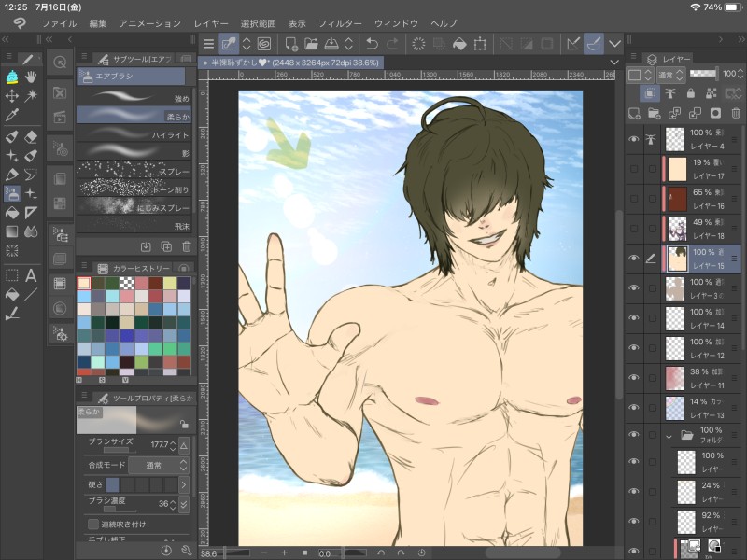
Task: Click the layer opacity slider
Action: click(x=703, y=74)
